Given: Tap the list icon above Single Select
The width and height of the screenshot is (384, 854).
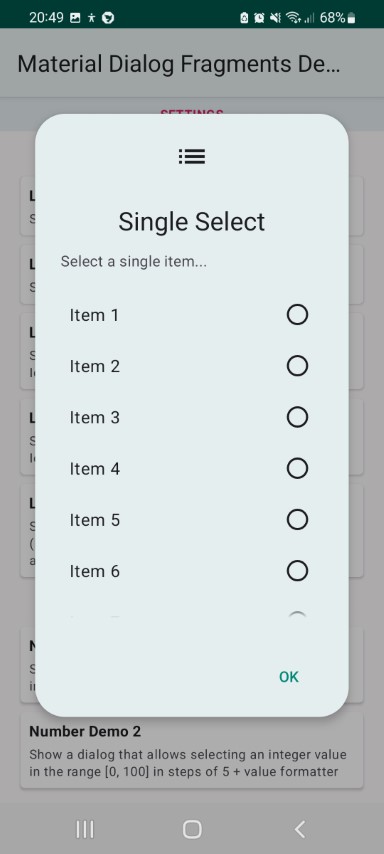Looking at the screenshot, I should [192, 157].
